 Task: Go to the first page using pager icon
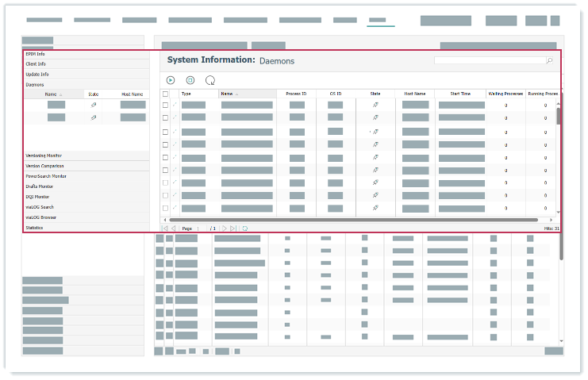tap(165, 228)
